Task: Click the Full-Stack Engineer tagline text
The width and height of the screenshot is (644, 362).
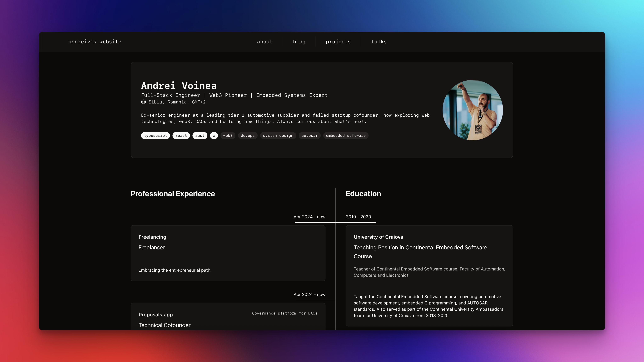Action: pos(234,95)
